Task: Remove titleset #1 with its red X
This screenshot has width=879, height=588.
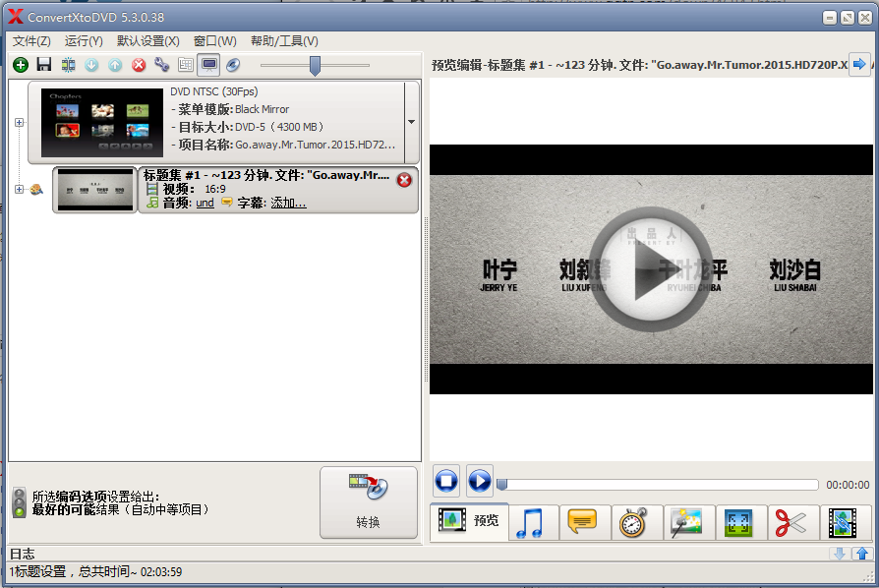Action: (x=404, y=180)
